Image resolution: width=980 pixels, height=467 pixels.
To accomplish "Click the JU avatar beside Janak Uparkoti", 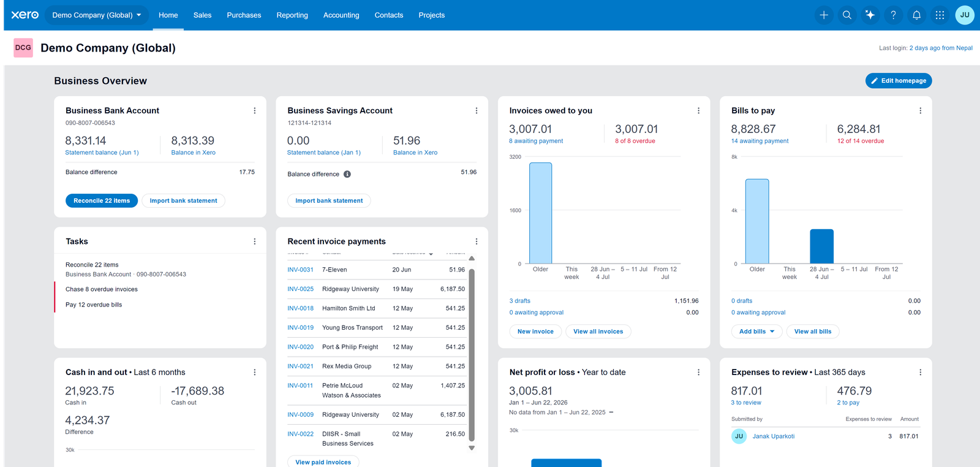I will click(739, 436).
